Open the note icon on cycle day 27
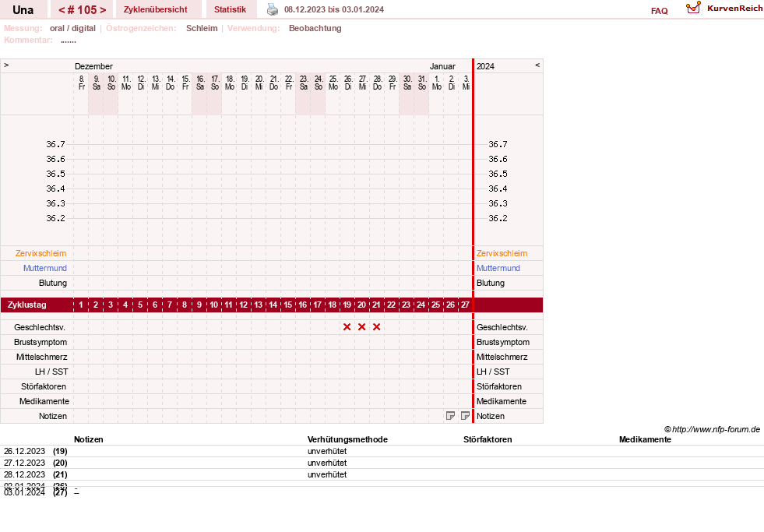764x532 pixels. [465, 416]
